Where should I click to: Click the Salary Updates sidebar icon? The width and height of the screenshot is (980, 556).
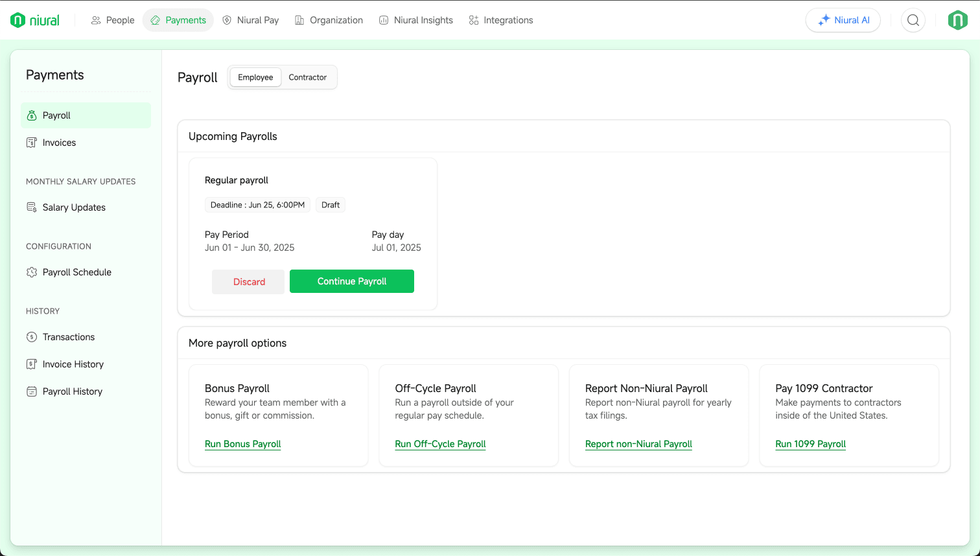tap(31, 207)
